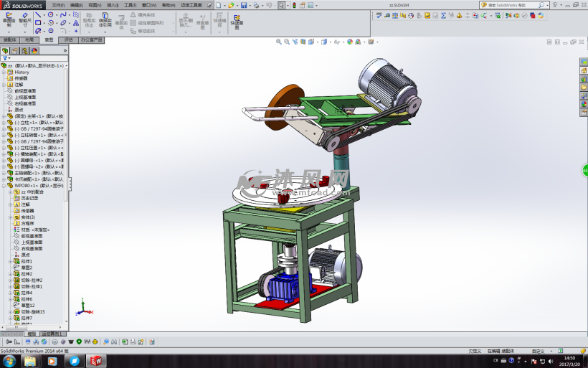Expand the 注解 annotations node at top
This screenshot has height=368, width=588.
point(4,85)
